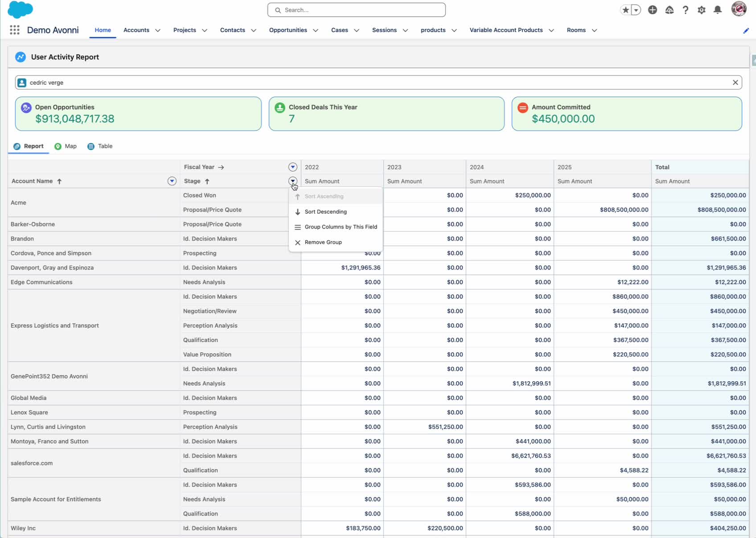
Task: Open the user profile avatar
Action: click(739, 9)
